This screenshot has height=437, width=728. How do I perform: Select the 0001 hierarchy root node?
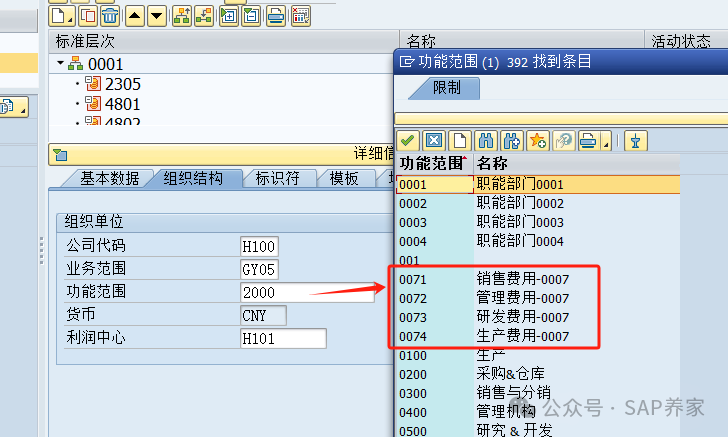105,64
